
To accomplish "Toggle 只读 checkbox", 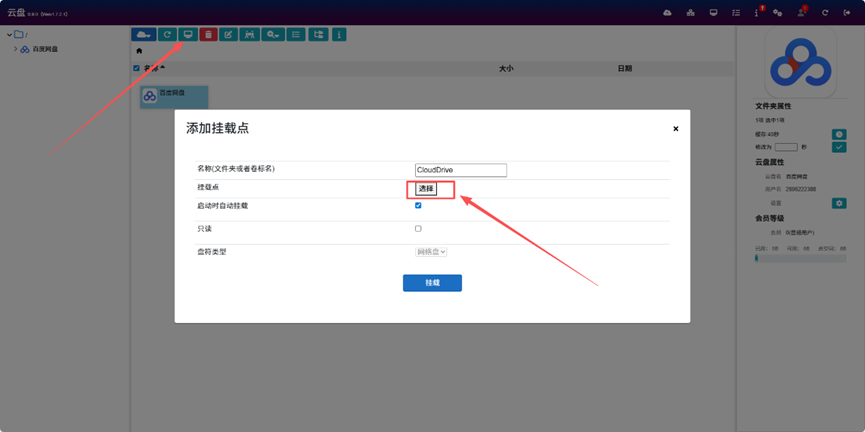I will tap(418, 228).
